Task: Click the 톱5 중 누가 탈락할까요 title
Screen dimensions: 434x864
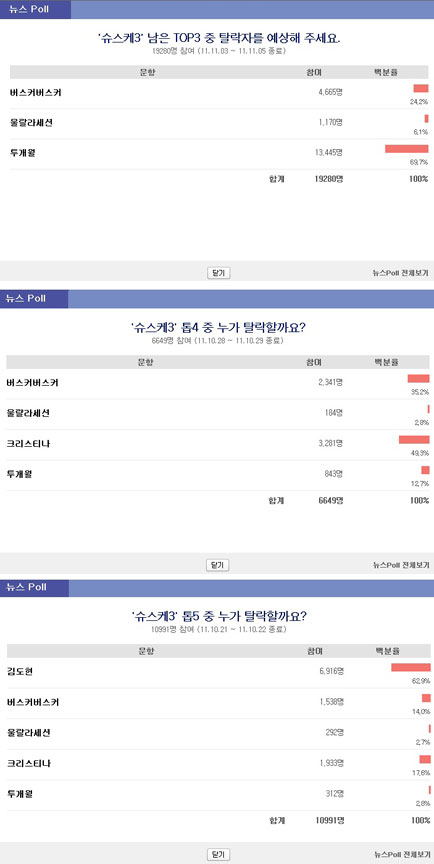Action: click(219, 615)
